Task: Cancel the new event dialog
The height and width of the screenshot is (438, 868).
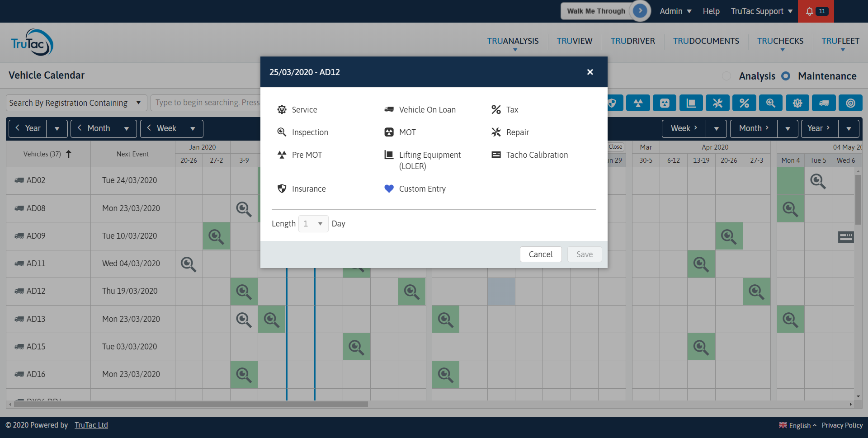Action: coord(541,254)
